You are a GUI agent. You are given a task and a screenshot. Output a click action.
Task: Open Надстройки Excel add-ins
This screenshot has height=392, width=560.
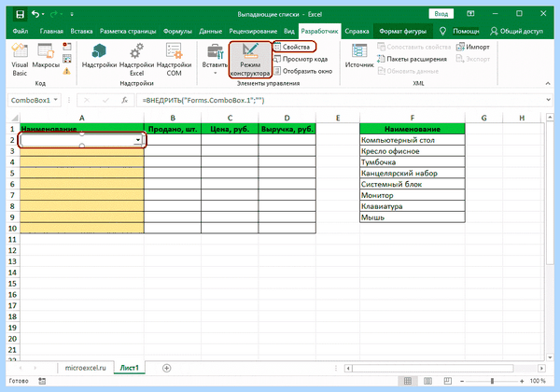click(136, 59)
